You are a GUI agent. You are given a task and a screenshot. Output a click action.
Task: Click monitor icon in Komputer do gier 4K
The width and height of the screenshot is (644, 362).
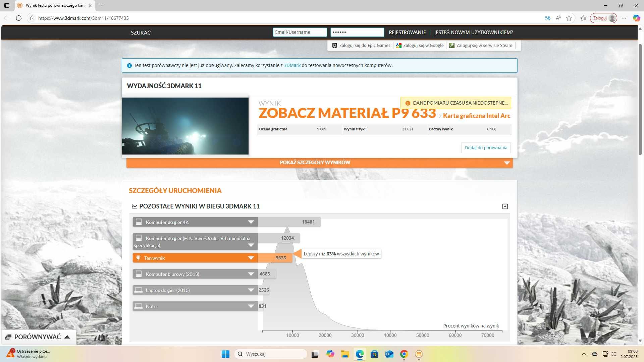(x=139, y=222)
